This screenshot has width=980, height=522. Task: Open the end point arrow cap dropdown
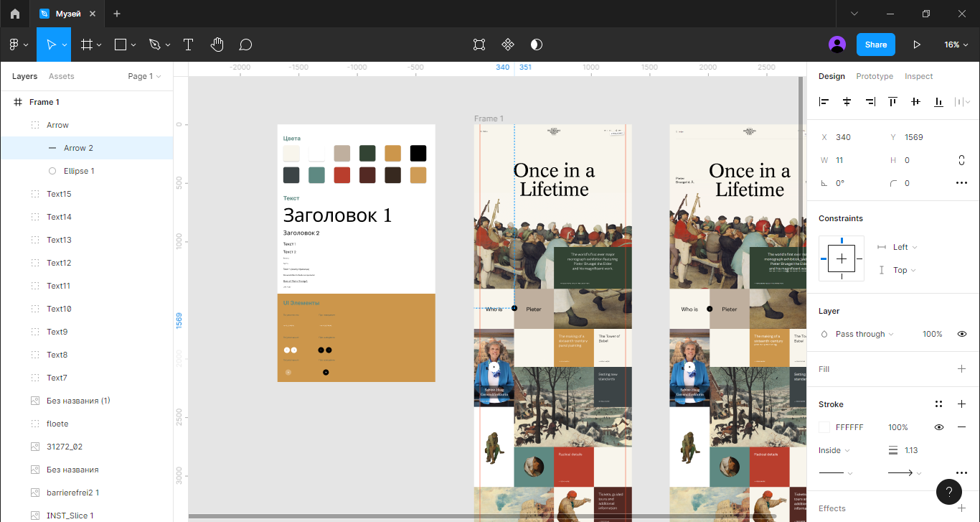coord(904,473)
